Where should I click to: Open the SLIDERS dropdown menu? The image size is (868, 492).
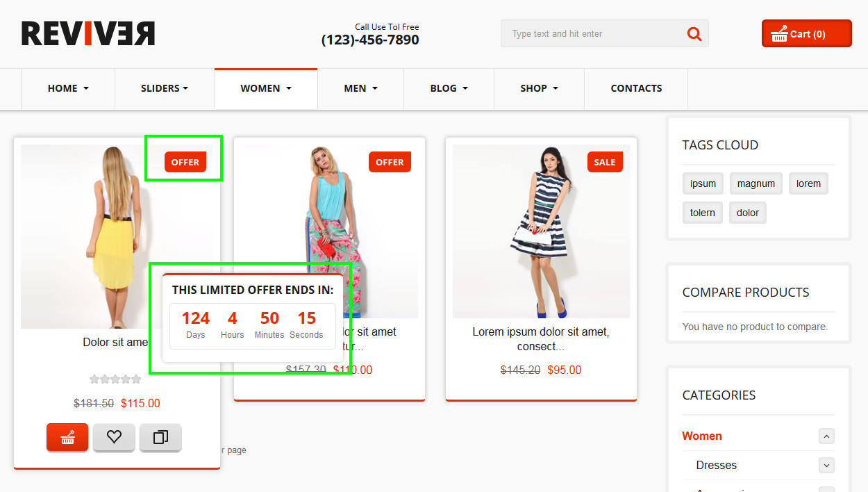(165, 88)
